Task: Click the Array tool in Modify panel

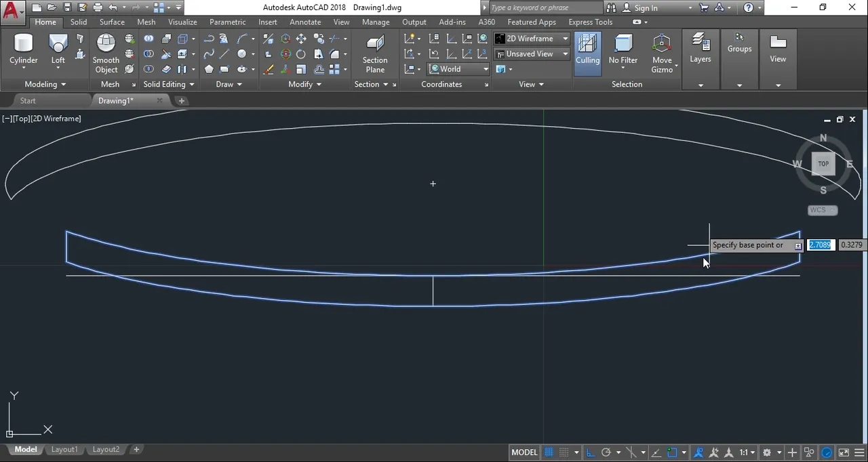Action: (334, 69)
